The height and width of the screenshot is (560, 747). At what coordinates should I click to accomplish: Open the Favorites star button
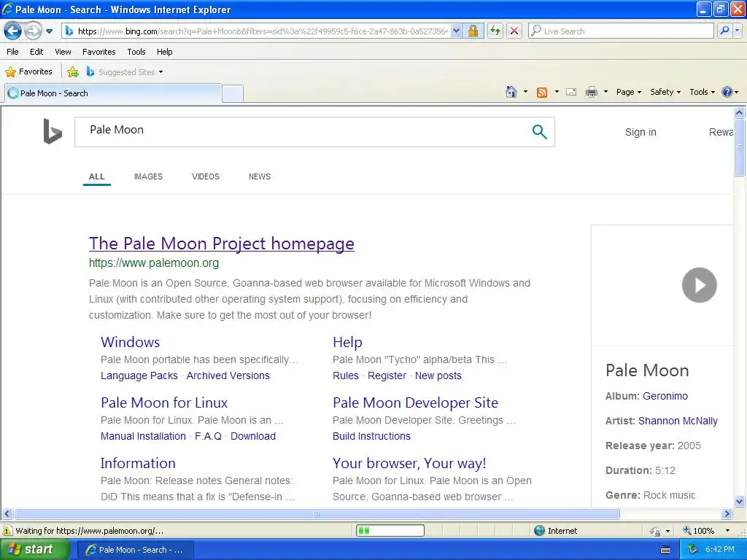pos(28,71)
